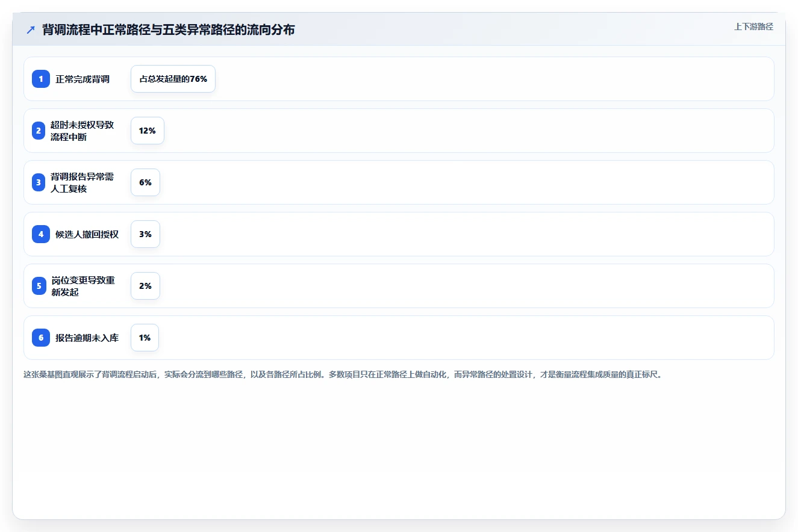Viewport: 798px width, 532px height.
Task: Click the chart title '背调流程中正常路径与五类异常路径的流向分布'
Action: point(169,29)
